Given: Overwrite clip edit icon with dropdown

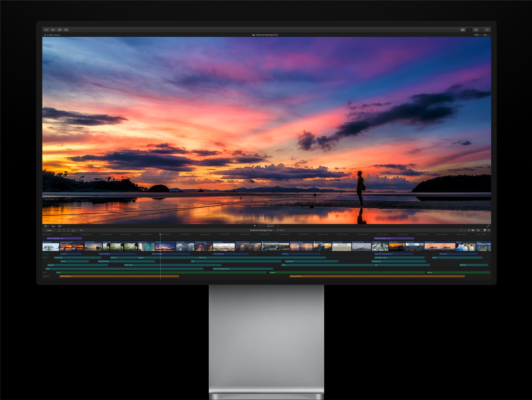Looking at the screenshot, I should (74, 230).
